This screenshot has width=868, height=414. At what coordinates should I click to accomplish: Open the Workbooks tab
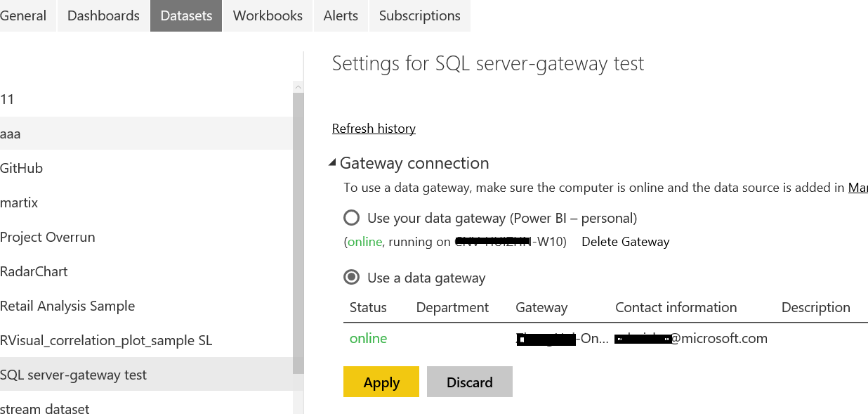coord(268,15)
